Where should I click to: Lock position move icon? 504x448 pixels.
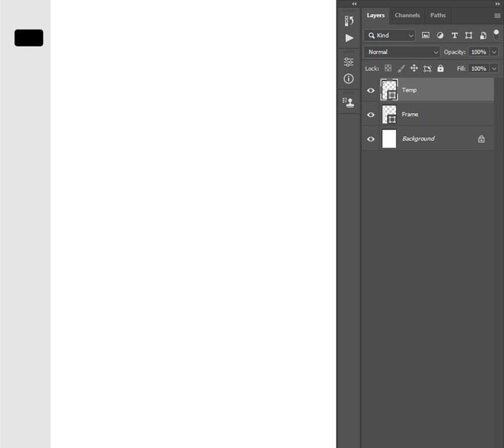pyautogui.click(x=414, y=68)
